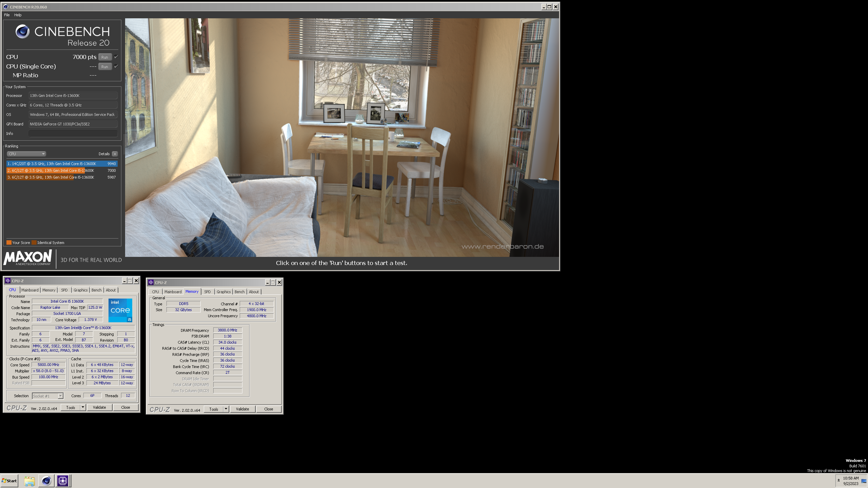This screenshot has height=488, width=868.
Task: Select ranking entry scoring 5987
Action: click(x=62, y=177)
